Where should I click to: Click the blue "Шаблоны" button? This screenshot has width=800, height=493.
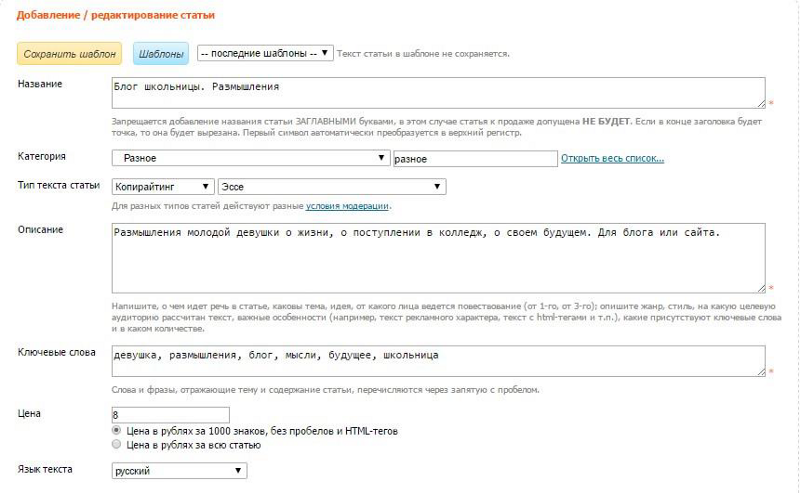[x=160, y=53]
